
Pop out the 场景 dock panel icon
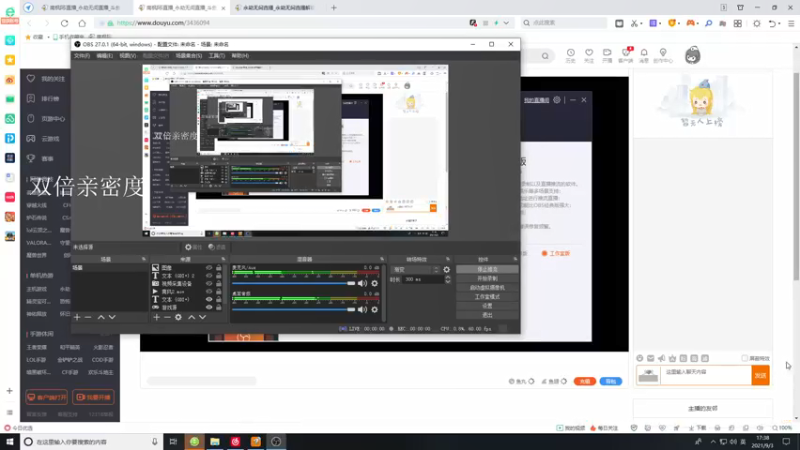(143, 259)
